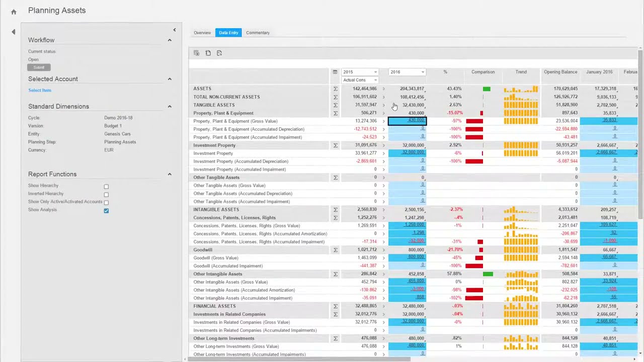
Task: Open the Commentary tab
Action: [x=258, y=33]
